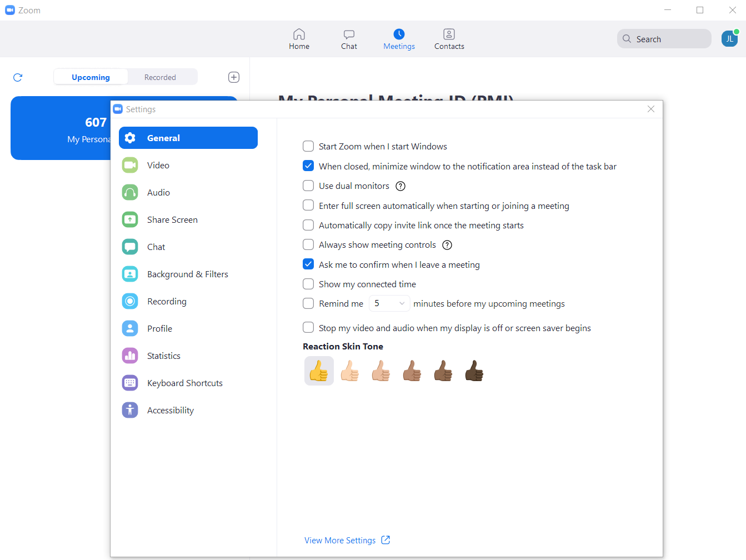Enable enter full screen automatically checkbox

308,205
